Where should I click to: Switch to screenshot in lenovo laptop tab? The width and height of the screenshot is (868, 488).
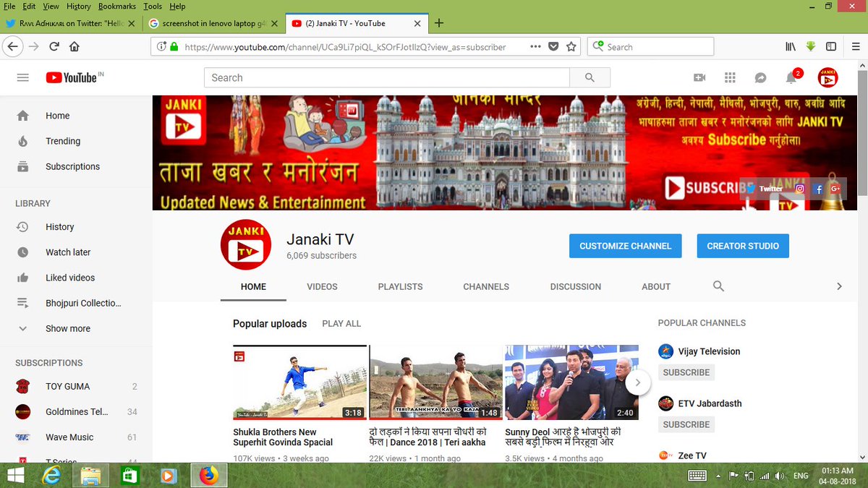click(213, 23)
